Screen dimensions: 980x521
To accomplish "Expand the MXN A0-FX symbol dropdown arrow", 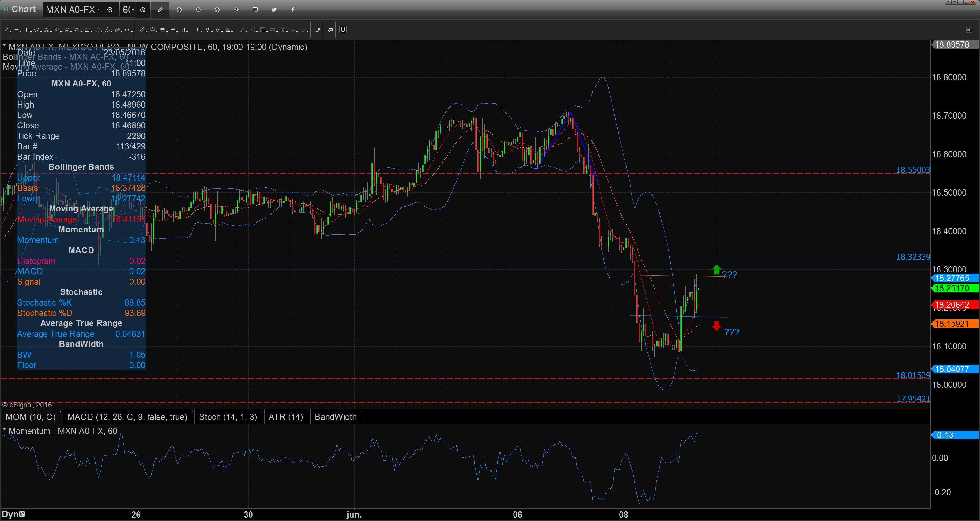I will [x=98, y=10].
